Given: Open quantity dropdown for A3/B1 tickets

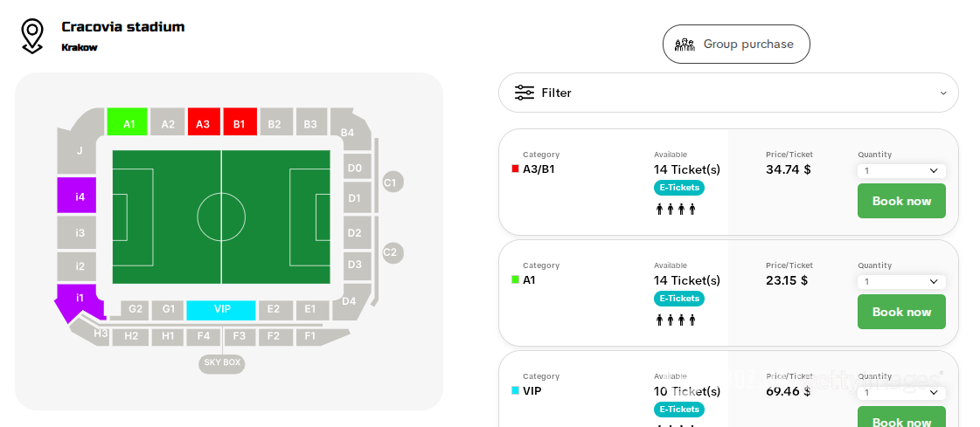Looking at the screenshot, I should click(x=900, y=171).
